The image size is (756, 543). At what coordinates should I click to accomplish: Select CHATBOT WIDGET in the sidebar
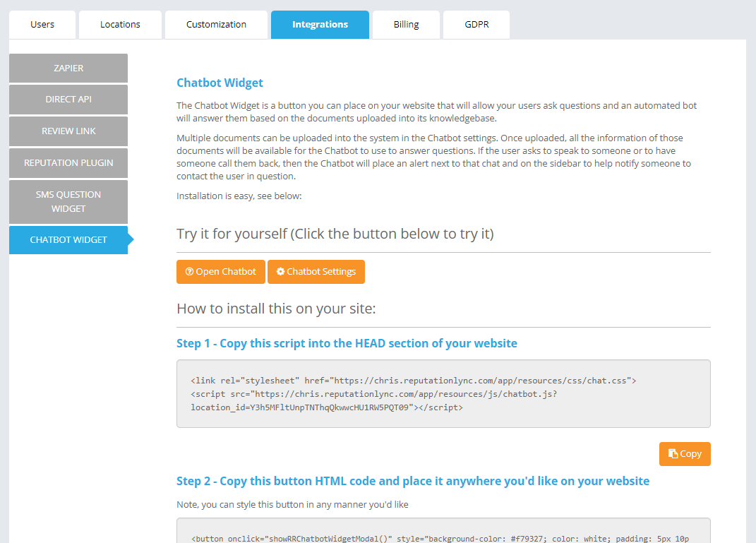(68, 239)
